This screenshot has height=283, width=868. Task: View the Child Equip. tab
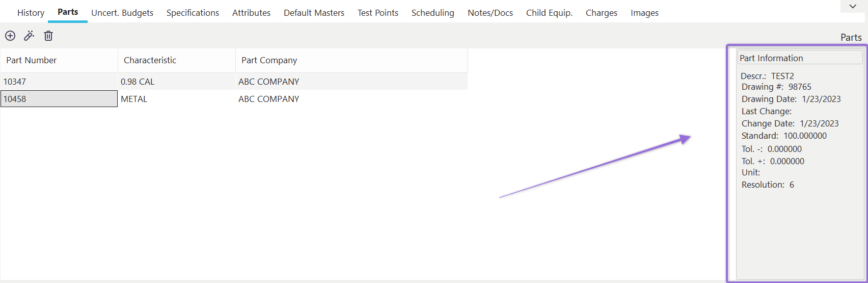[549, 13]
